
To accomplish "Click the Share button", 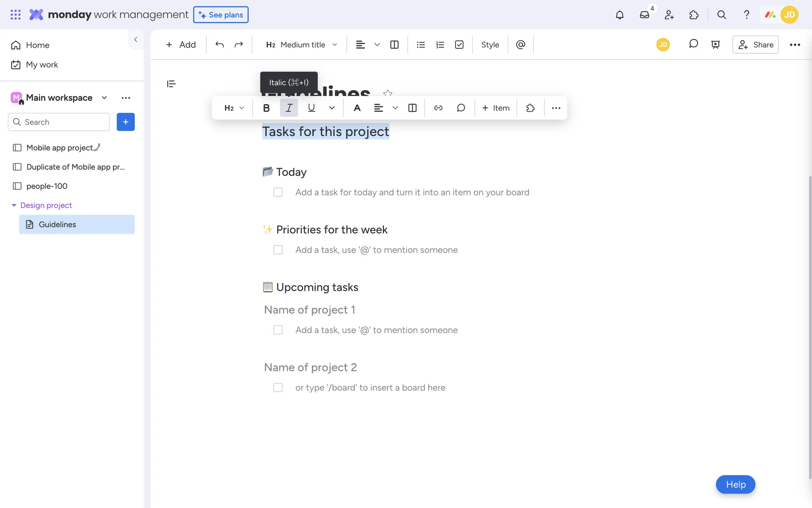I will (755, 44).
